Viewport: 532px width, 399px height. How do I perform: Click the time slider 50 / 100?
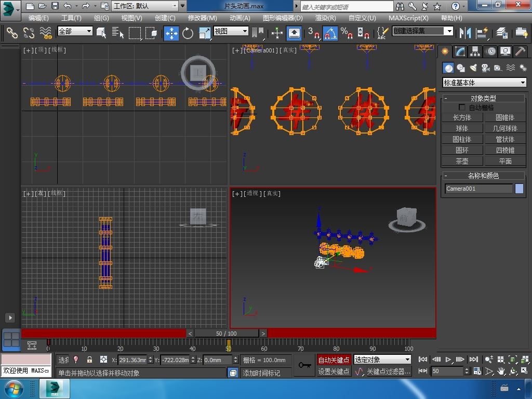pos(227,334)
